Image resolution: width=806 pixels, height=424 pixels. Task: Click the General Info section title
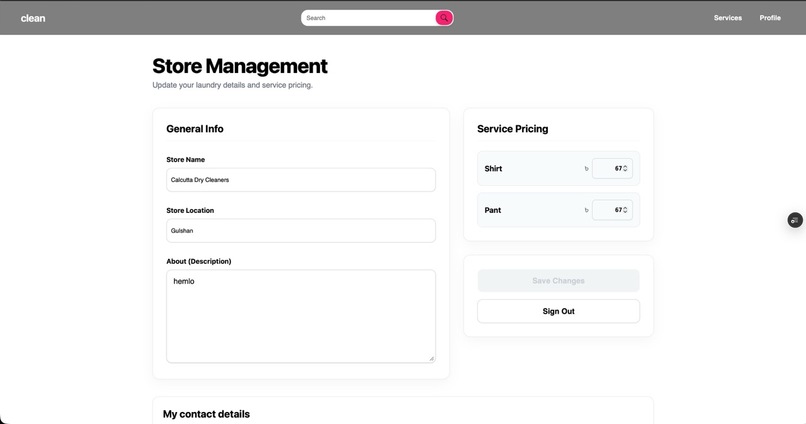click(x=195, y=129)
